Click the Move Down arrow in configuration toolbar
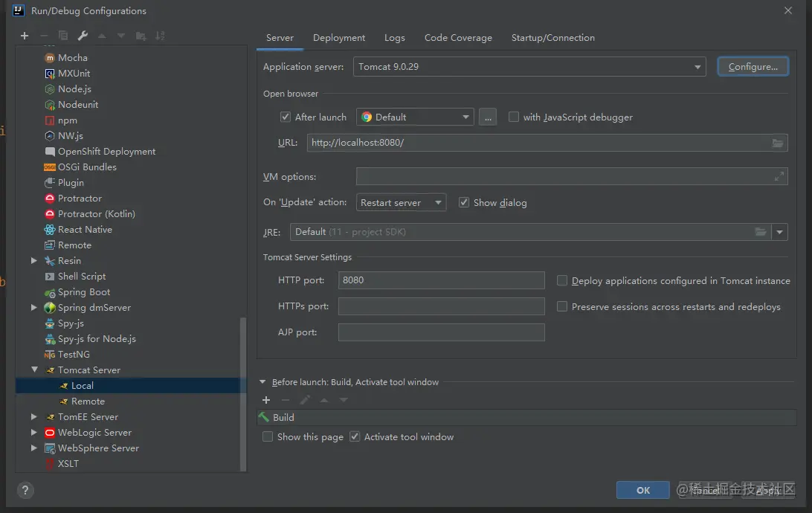The width and height of the screenshot is (812, 513). [x=121, y=36]
